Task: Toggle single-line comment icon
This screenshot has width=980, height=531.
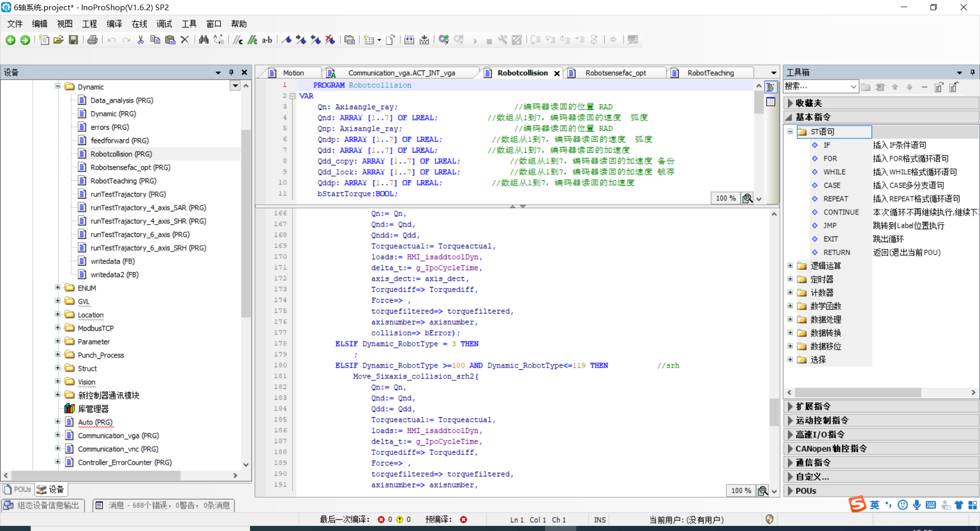Action: point(237,40)
